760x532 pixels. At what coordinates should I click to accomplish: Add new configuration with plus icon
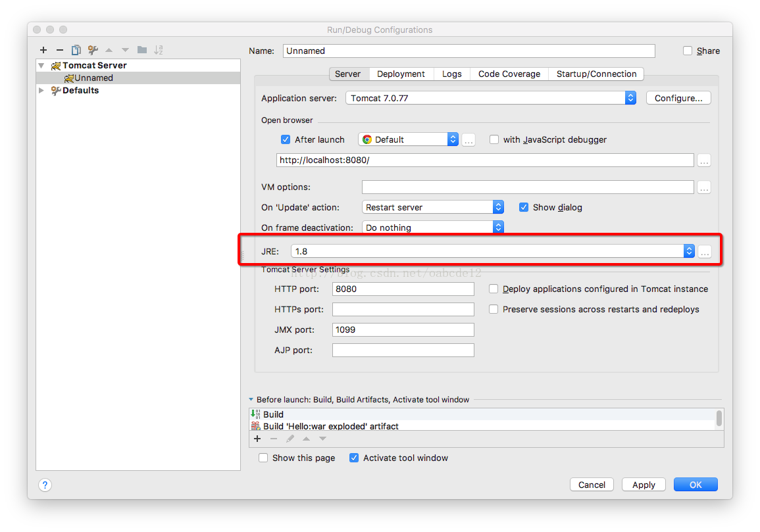[x=43, y=50]
